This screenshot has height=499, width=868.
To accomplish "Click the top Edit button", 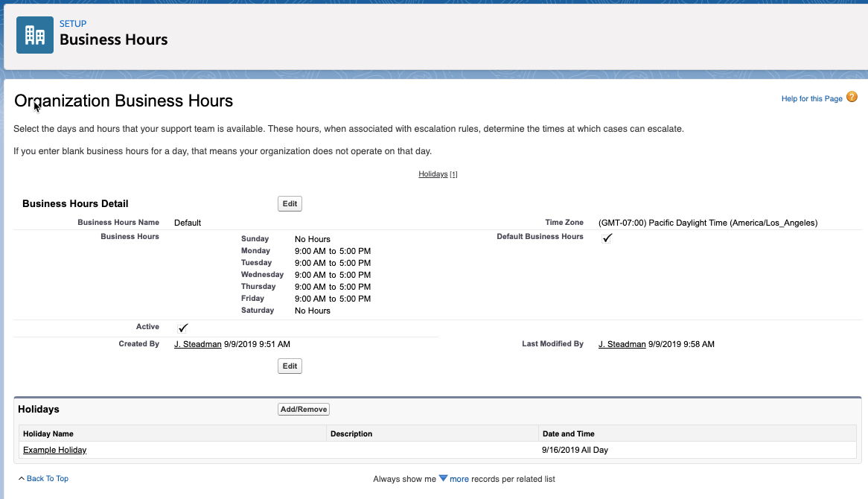I will click(290, 203).
